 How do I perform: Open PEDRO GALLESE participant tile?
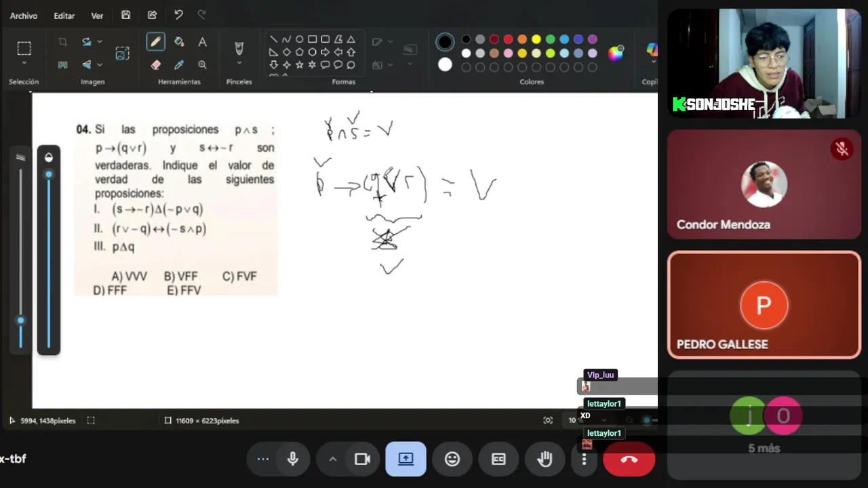[764, 305]
